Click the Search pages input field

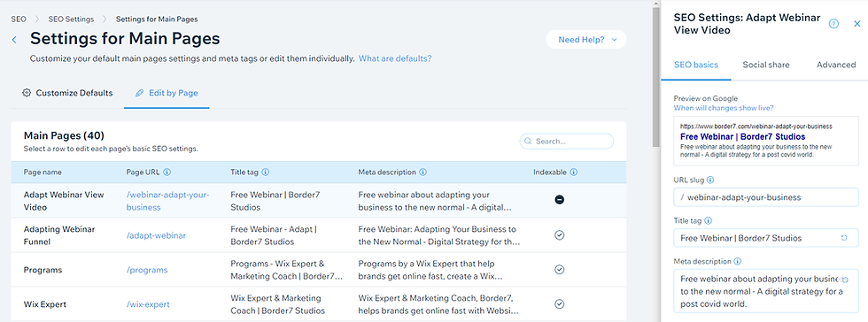point(567,141)
